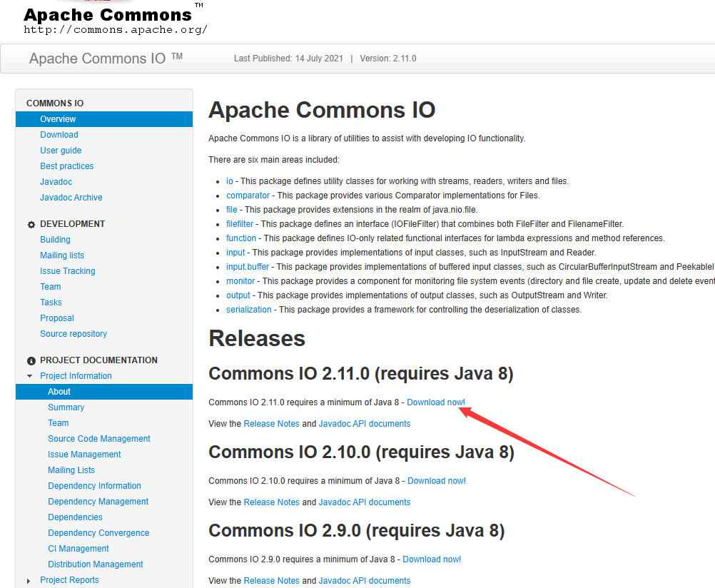Image resolution: width=715 pixels, height=588 pixels.
Task: Open Javadoc API documents for 2.10.0
Action: pos(365,502)
